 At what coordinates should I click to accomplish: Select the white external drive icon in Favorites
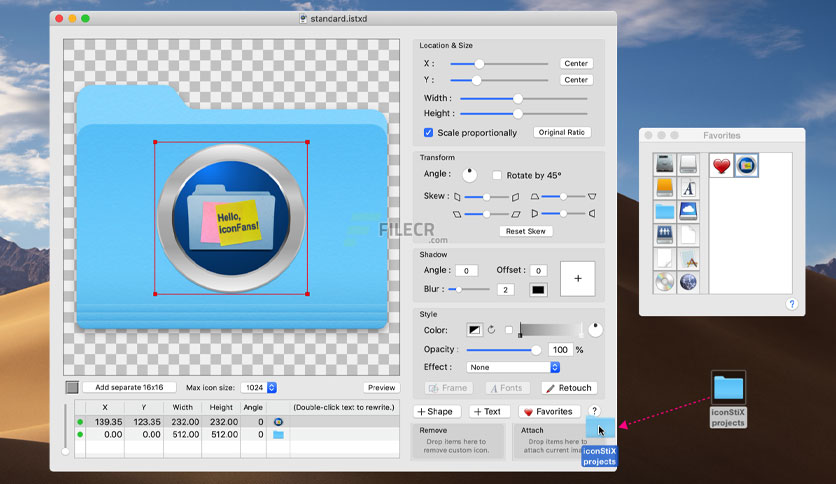click(x=688, y=164)
